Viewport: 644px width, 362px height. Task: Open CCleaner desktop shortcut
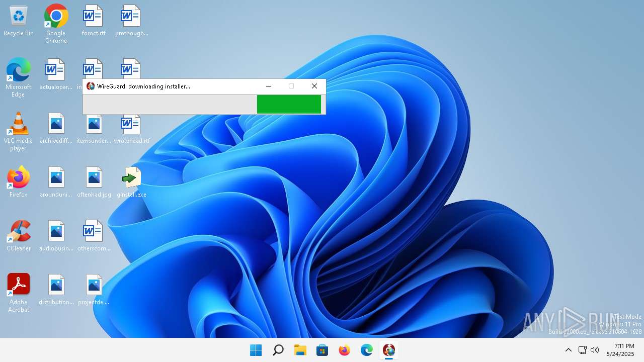point(19,236)
